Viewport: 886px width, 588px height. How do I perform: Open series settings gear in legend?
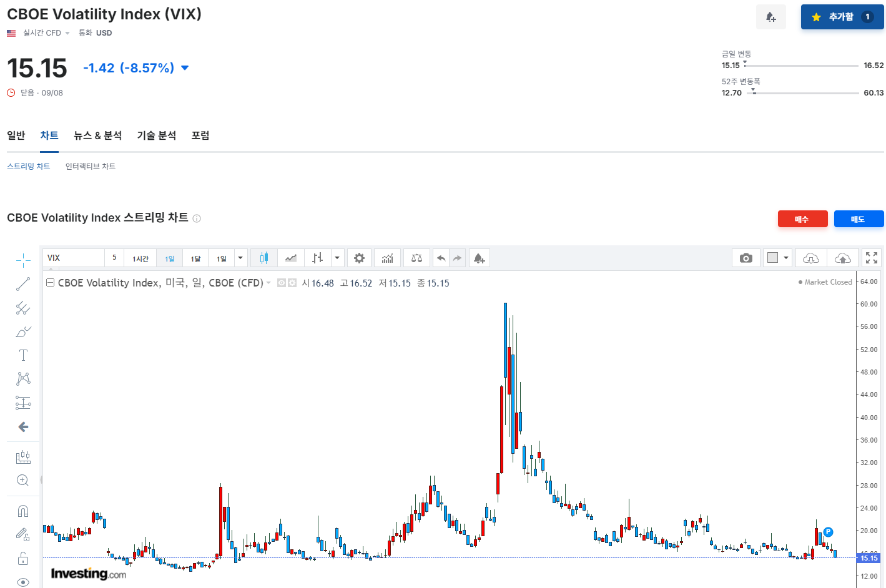pyautogui.click(x=292, y=283)
